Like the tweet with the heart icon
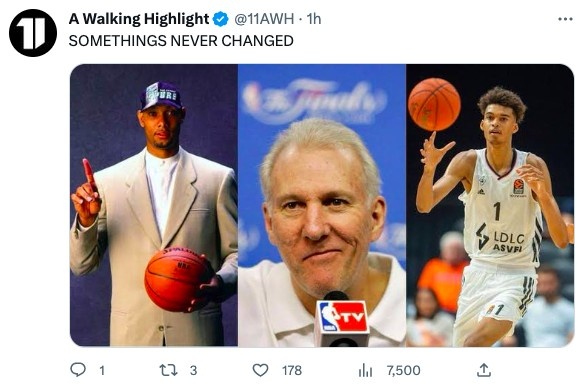Screen dimensions: 580x387 click(260, 370)
